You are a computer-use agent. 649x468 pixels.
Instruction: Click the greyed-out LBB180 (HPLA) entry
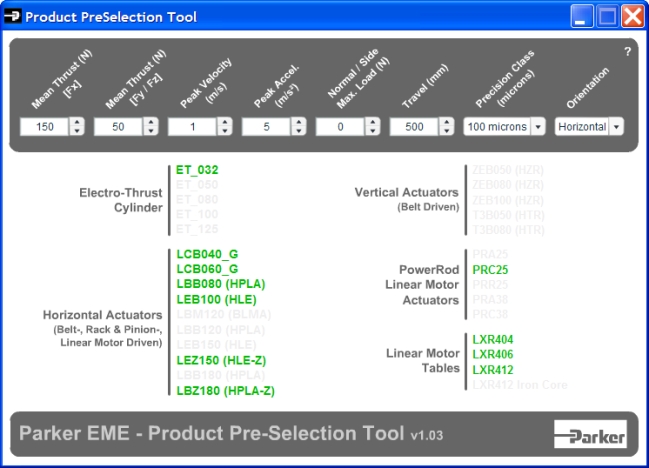pos(221,375)
